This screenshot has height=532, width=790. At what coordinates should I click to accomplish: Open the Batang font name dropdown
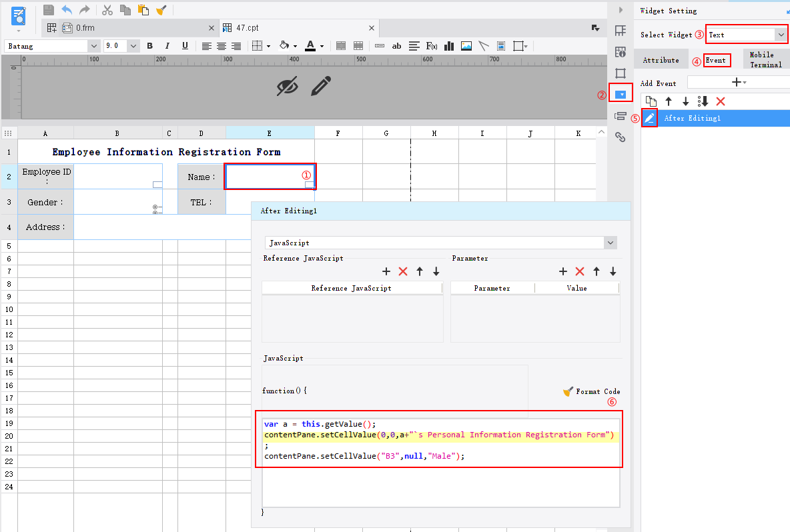tap(93, 46)
